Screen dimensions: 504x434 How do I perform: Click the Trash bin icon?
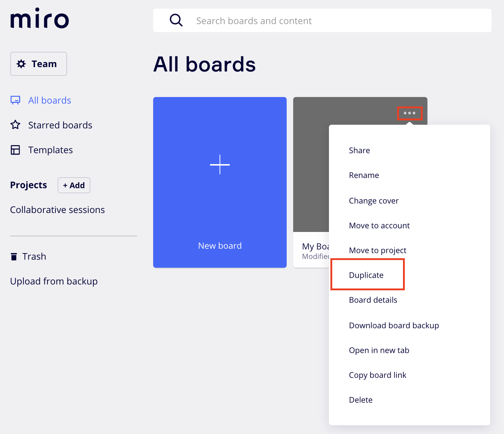click(14, 257)
